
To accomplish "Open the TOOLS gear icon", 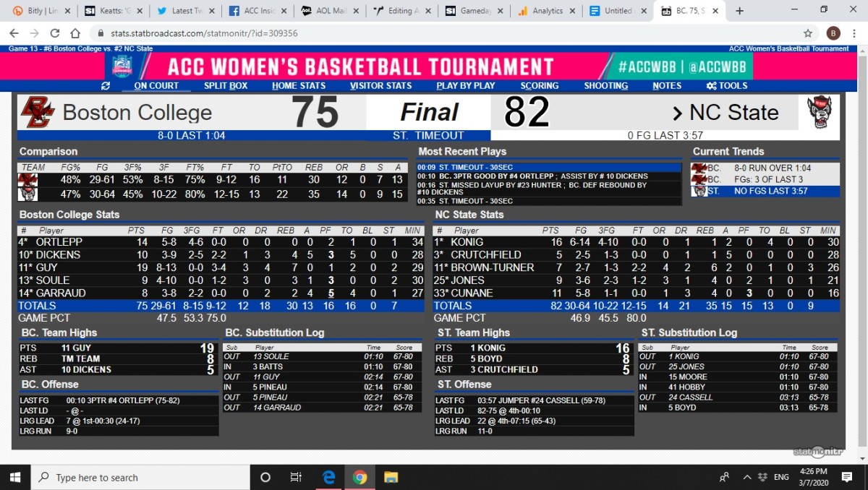I will click(x=713, y=85).
